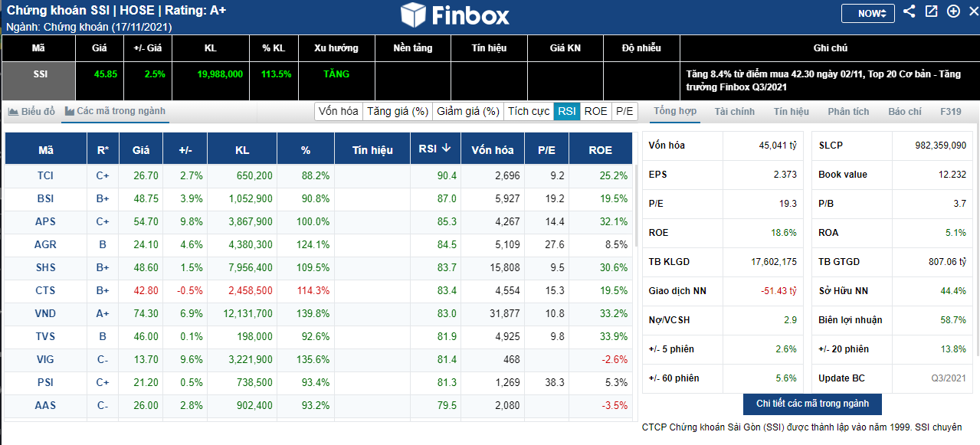The height and width of the screenshot is (445, 980).
Task: Click the circled plus add icon
Action: pos(953,11)
